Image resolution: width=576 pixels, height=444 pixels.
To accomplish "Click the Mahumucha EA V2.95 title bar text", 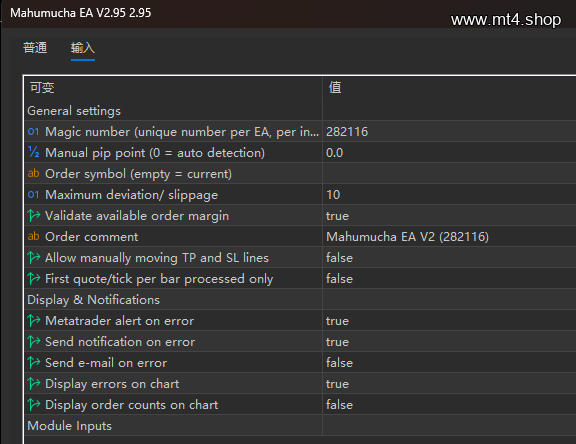I will [80, 13].
